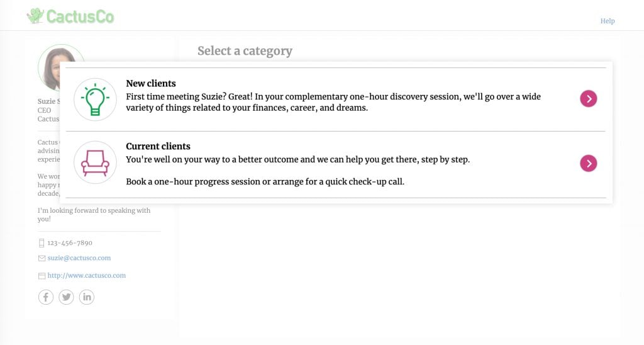Expand Current clients with the arrow button
This screenshot has width=644, height=345.
pos(588,164)
